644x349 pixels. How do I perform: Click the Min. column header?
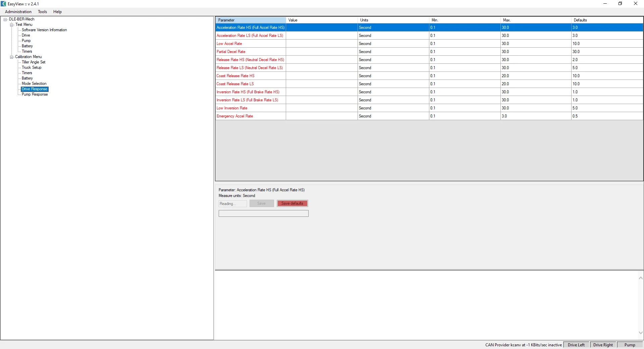point(465,20)
